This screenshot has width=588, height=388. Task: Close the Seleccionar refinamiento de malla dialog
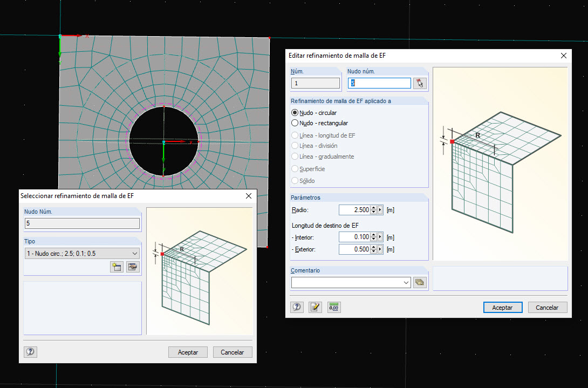click(x=249, y=196)
